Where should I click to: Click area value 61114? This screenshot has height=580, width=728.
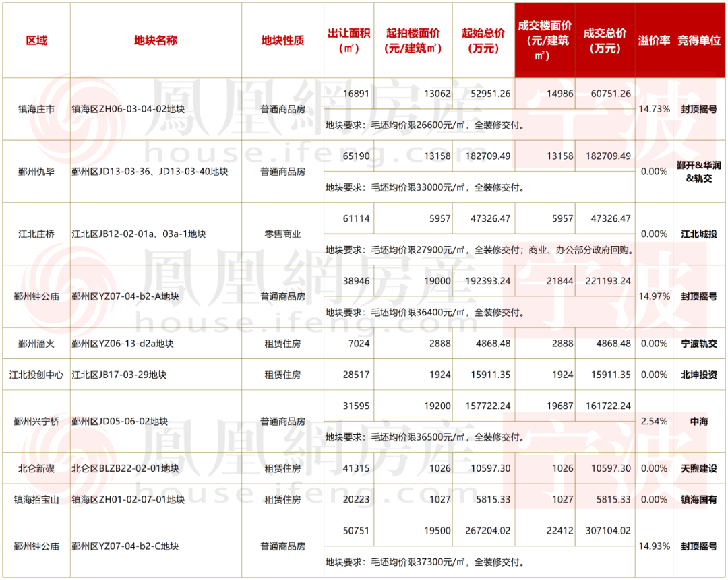point(356,218)
